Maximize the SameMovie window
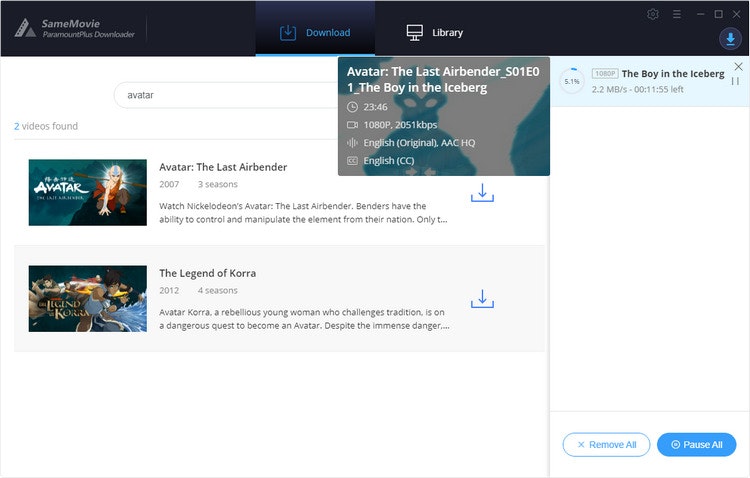 [718, 14]
